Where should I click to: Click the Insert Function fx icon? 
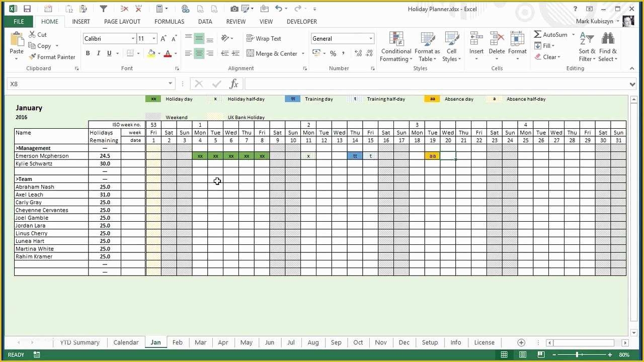[x=234, y=84]
